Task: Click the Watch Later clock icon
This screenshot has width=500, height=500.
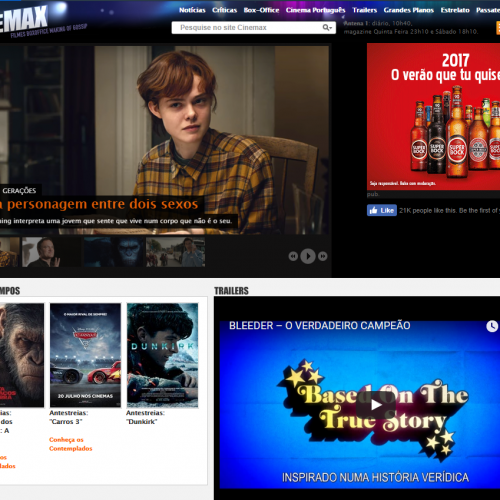Action: (x=492, y=326)
